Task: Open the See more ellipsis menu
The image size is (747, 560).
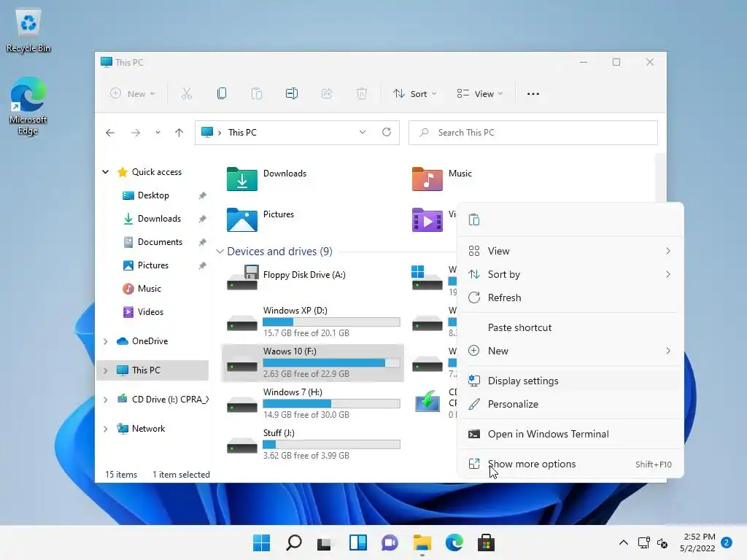Action: pos(533,94)
